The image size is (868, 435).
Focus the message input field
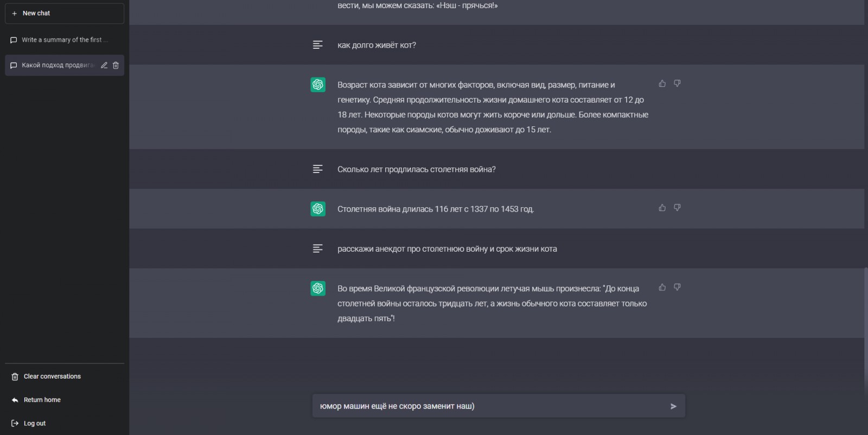coord(491,406)
